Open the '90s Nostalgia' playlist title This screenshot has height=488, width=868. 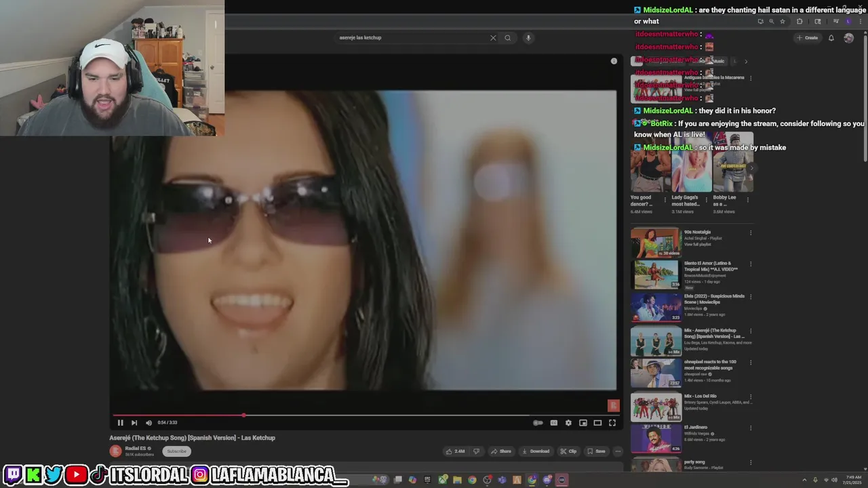coord(697,232)
